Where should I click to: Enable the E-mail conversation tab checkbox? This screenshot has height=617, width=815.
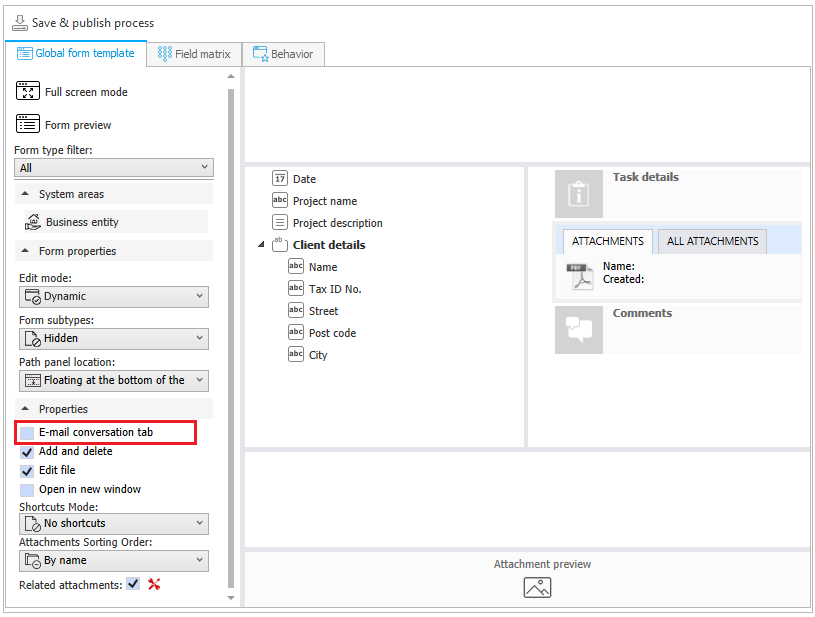click(27, 432)
